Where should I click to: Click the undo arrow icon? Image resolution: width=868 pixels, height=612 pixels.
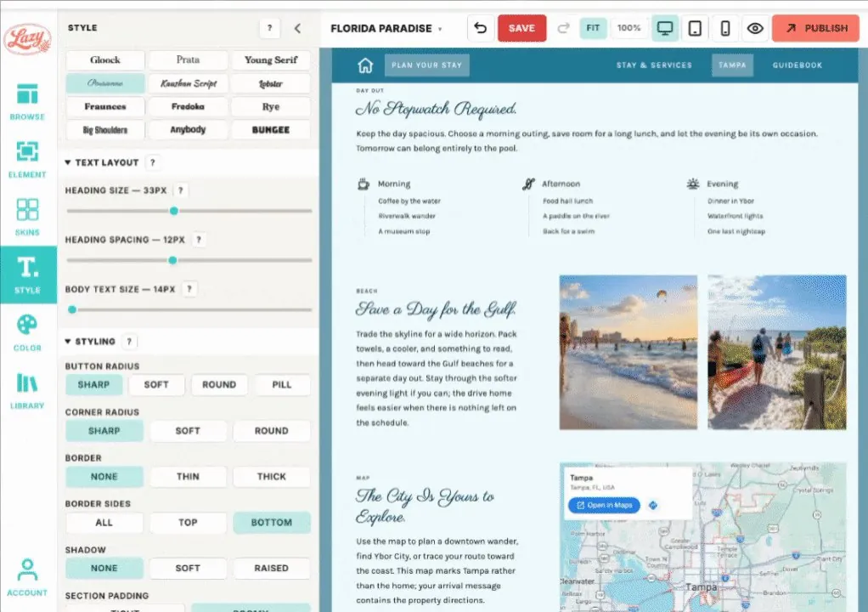[x=481, y=28]
